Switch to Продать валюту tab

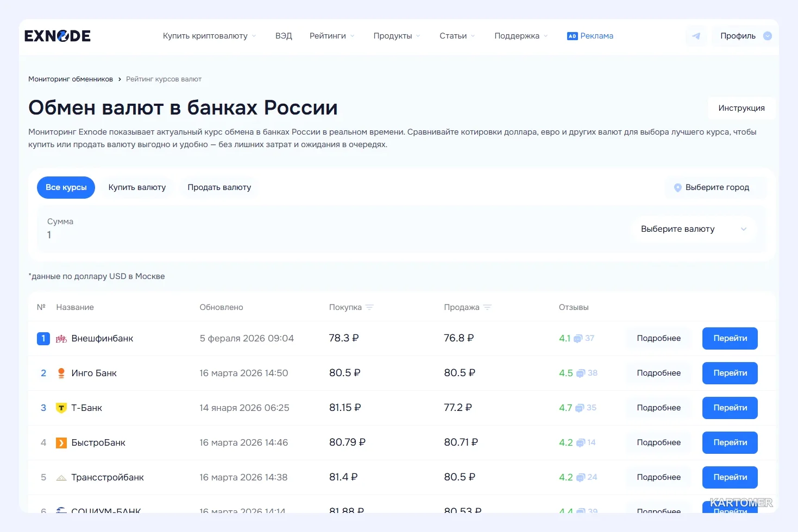pyautogui.click(x=219, y=187)
